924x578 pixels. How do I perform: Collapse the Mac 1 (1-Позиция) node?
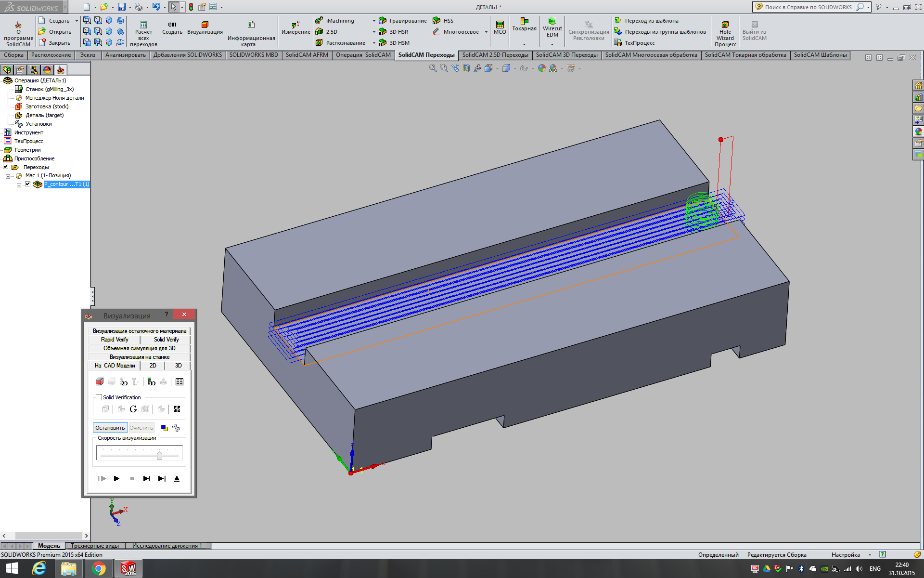tap(8, 176)
